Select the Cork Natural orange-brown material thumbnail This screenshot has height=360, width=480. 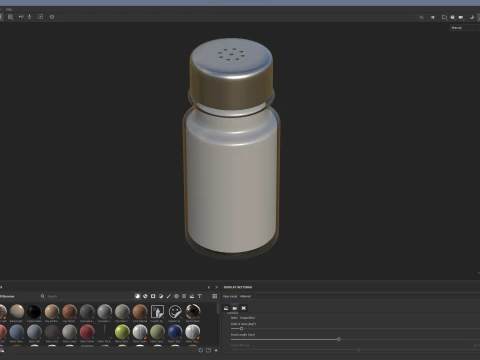click(x=140, y=312)
